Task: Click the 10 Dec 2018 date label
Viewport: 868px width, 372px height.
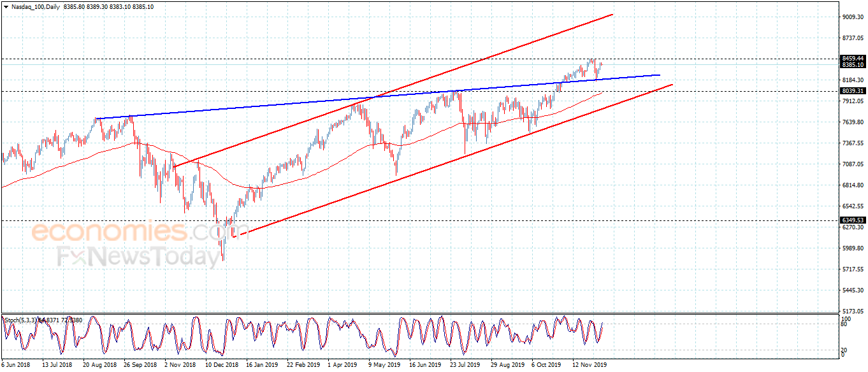Action: 221,365
